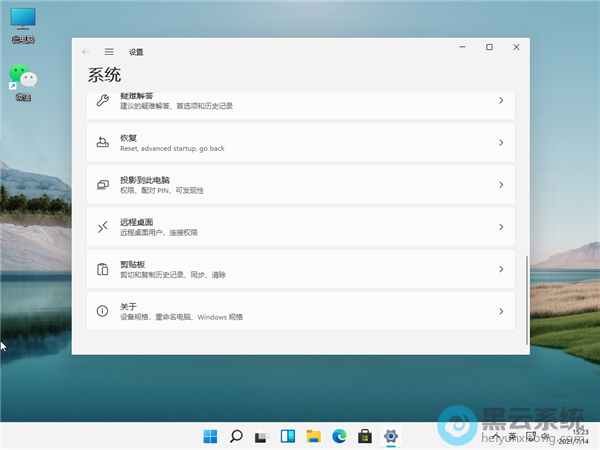The height and width of the screenshot is (450, 600).
Task: Expand the 关于 row chevron
Action: point(500,311)
